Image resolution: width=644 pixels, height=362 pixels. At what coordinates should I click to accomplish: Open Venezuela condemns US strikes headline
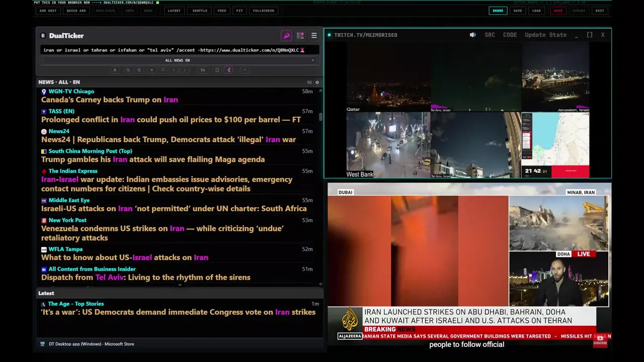163,233
